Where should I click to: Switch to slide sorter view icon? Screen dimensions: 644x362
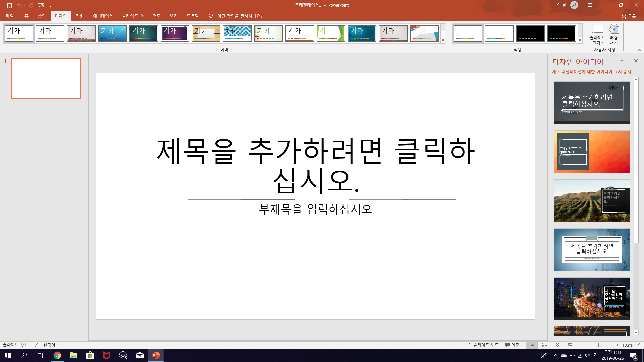545,345
